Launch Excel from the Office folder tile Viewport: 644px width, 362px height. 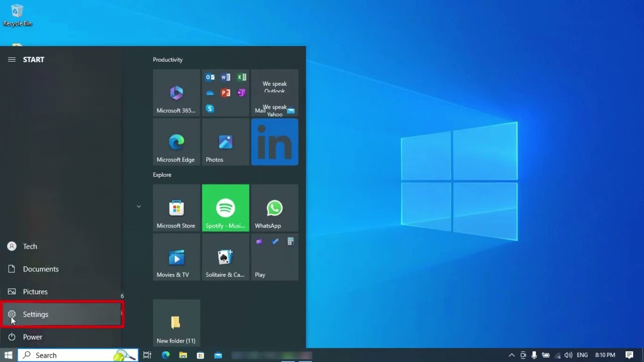pyautogui.click(x=242, y=77)
